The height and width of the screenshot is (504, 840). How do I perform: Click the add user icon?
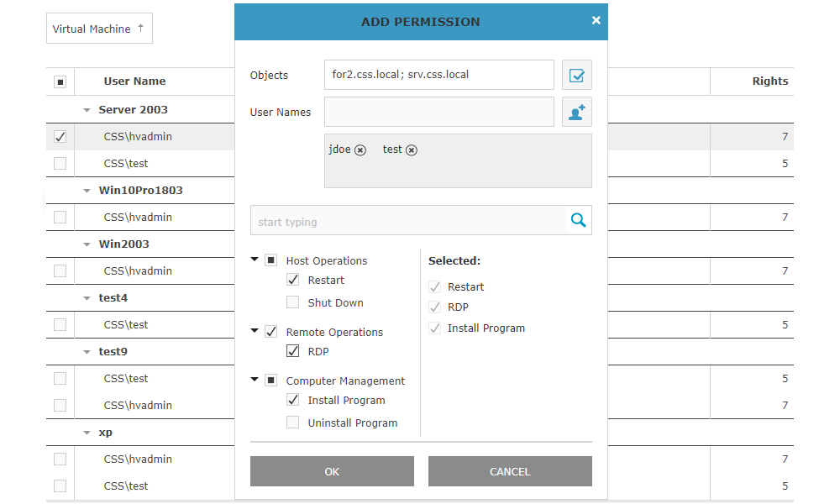point(576,112)
